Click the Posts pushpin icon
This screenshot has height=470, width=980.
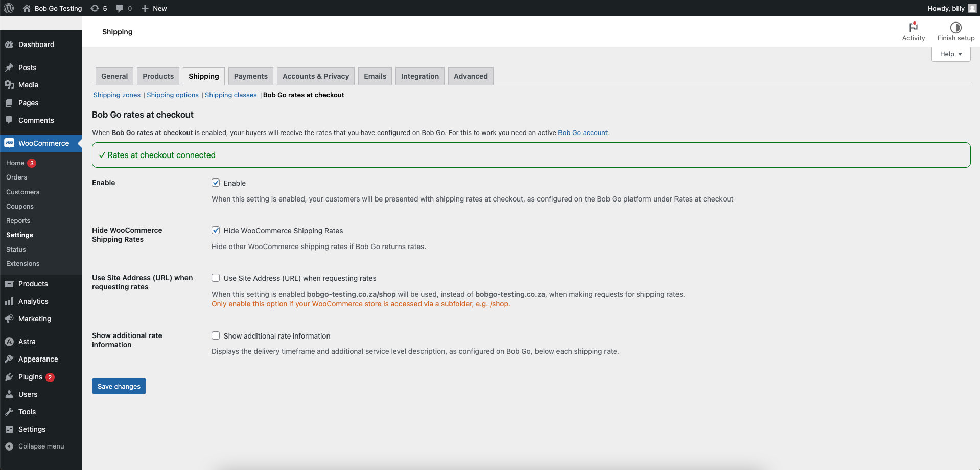point(9,68)
